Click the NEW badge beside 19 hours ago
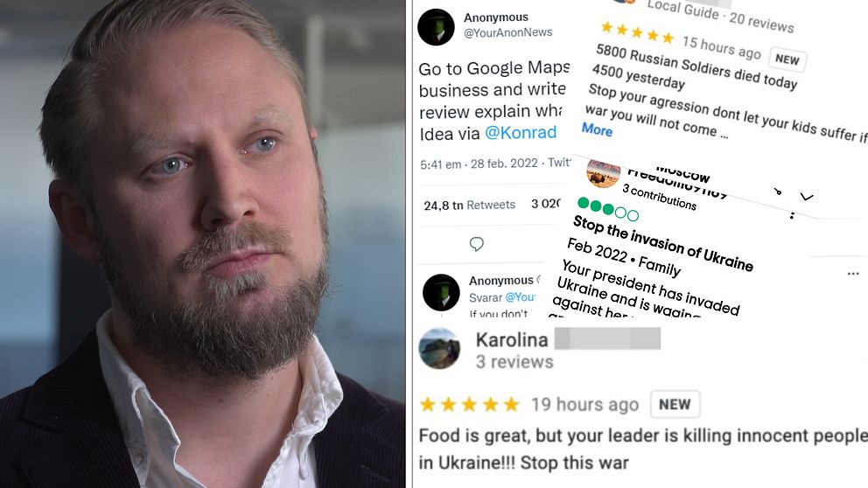Viewport: 868px width, 488px height. pyautogui.click(x=675, y=404)
